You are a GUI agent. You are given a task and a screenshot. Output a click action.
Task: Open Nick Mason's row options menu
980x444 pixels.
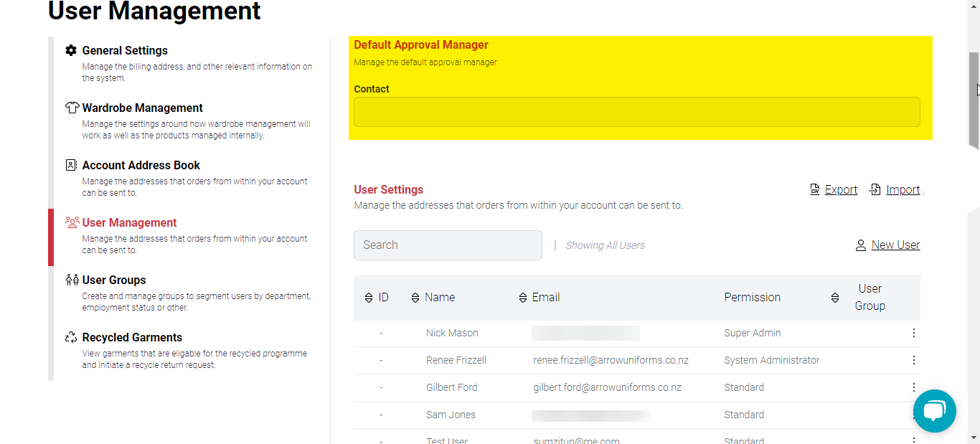[913, 333]
